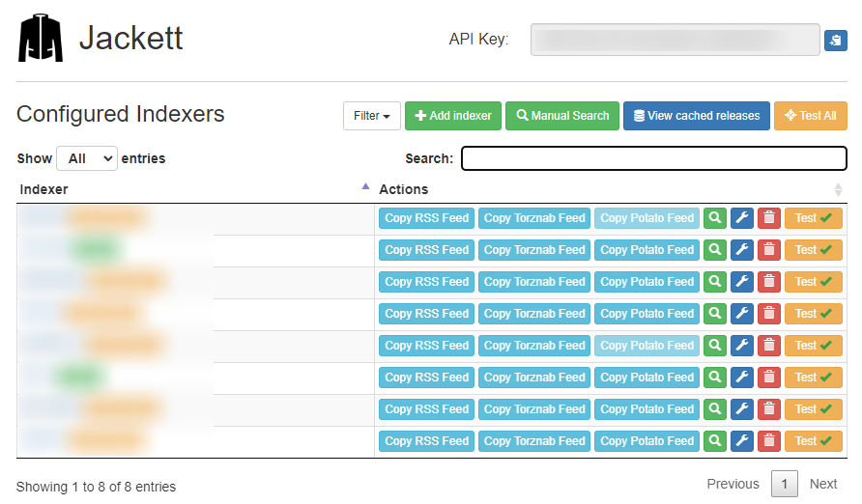Click the wrench icon in the sixth indexer row
Screen dimensions: 862x504
click(741, 378)
